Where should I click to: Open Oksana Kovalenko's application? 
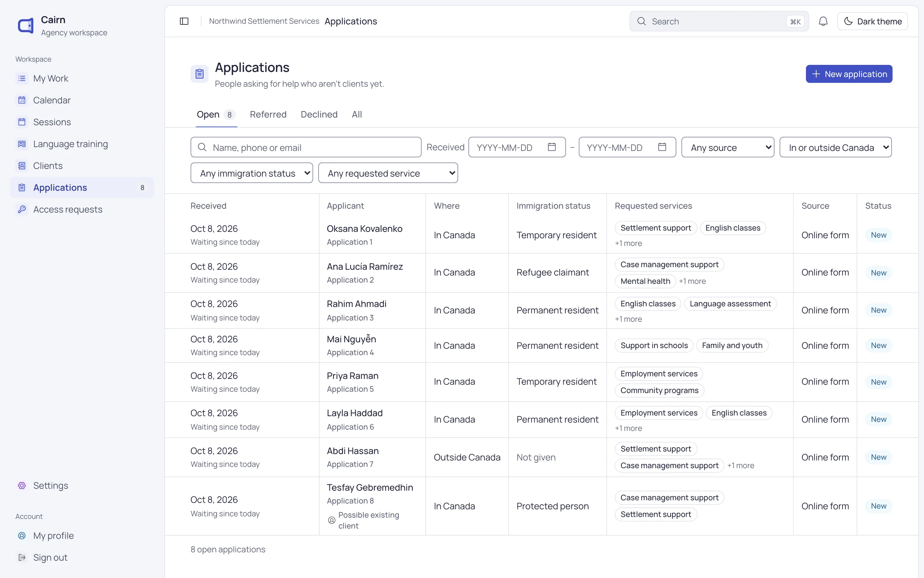coord(364,229)
